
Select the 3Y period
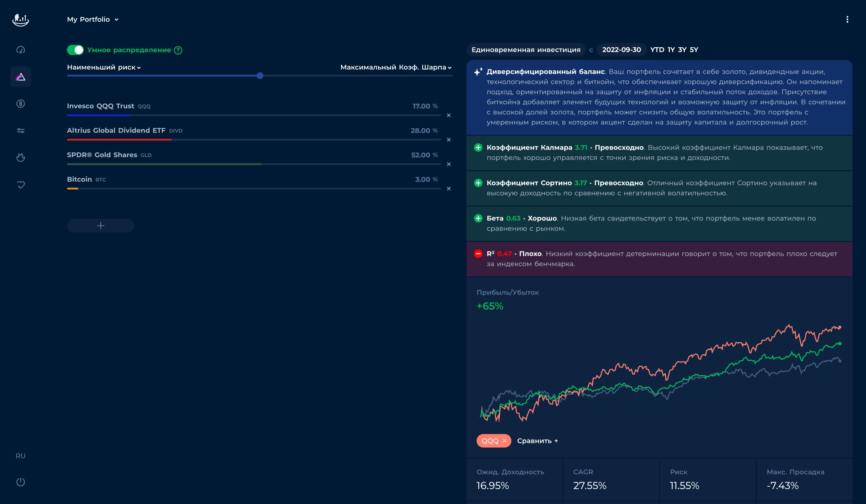tap(682, 50)
